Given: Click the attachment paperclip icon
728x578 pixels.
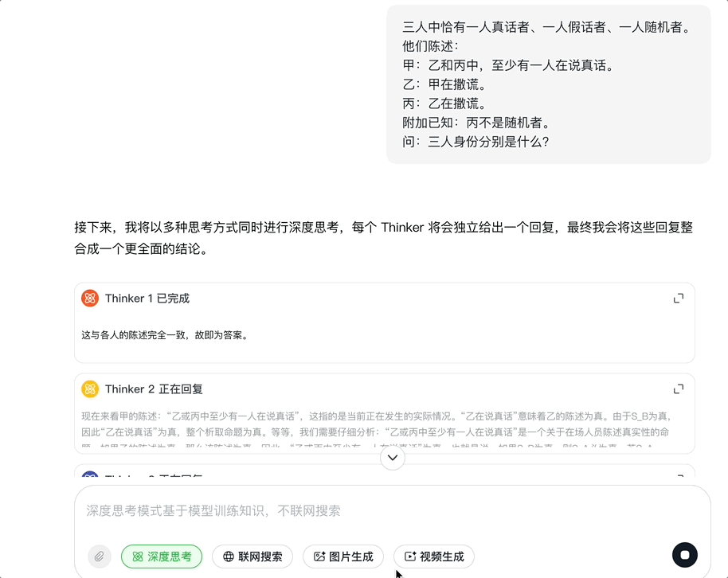Looking at the screenshot, I should 99,557.
